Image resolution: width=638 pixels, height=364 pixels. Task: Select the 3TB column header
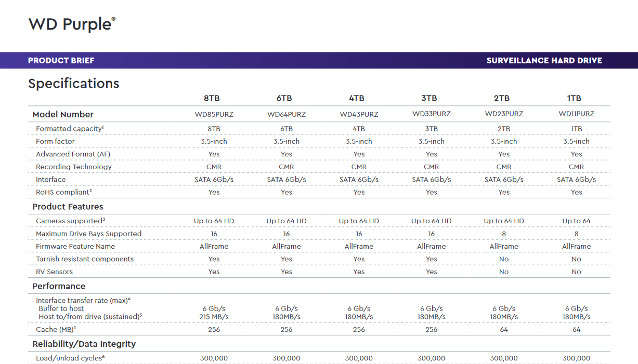pyautogui.click(x=429, y=98)
